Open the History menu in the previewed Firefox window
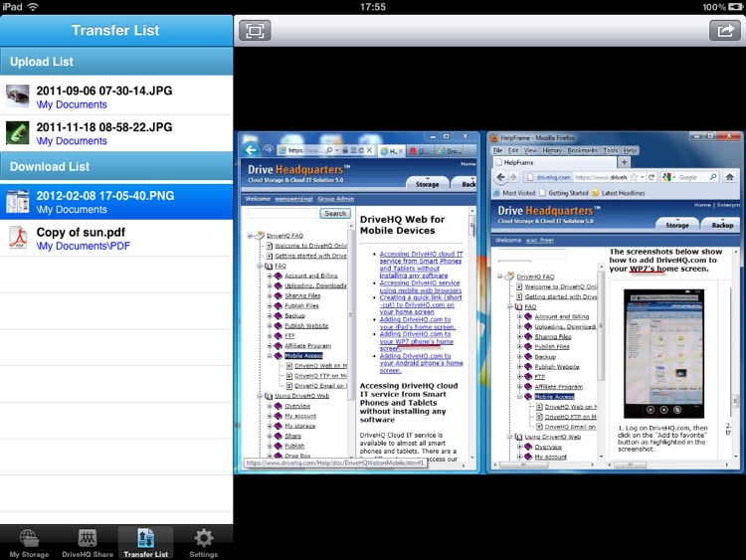746x560 pixels. coord(552,150)
